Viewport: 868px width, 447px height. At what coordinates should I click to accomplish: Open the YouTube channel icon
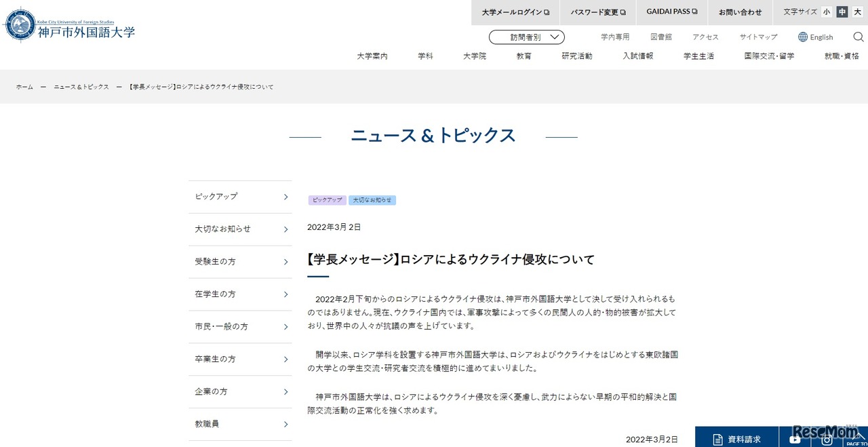point(795,440)
